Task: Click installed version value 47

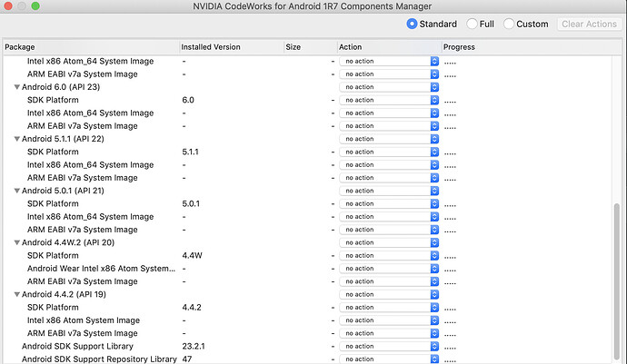Action: point(187,359)
